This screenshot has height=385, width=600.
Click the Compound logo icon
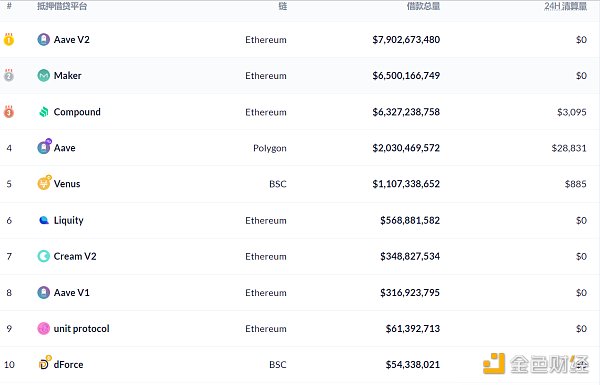44,112
